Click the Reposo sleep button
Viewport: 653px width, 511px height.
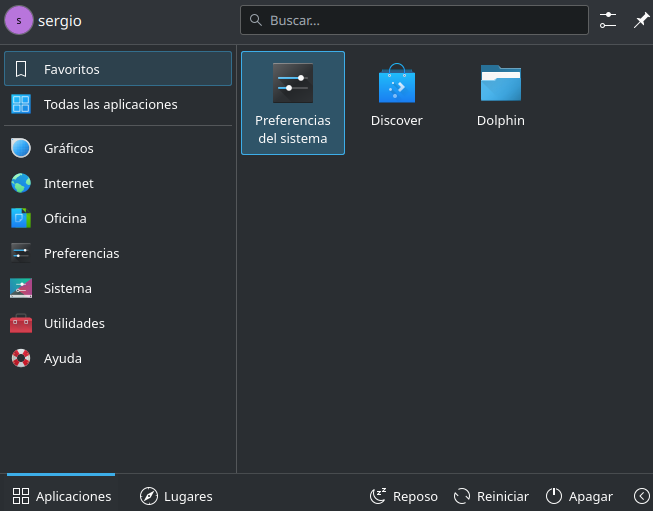click(404, 496)
